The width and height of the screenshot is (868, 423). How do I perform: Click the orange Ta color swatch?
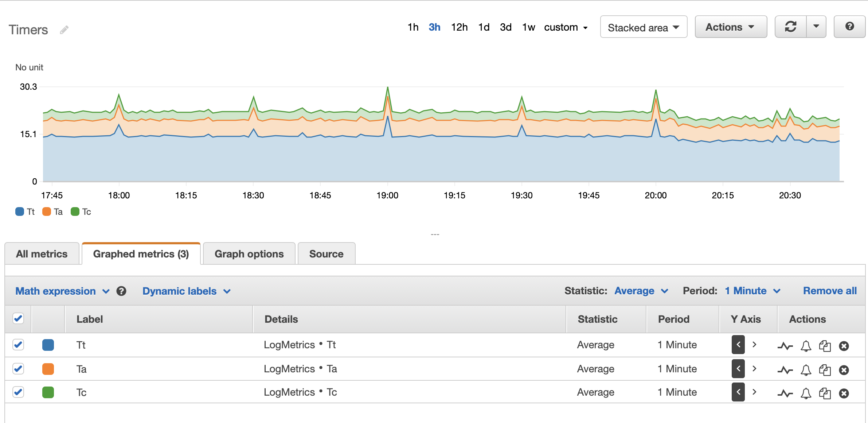48,369
